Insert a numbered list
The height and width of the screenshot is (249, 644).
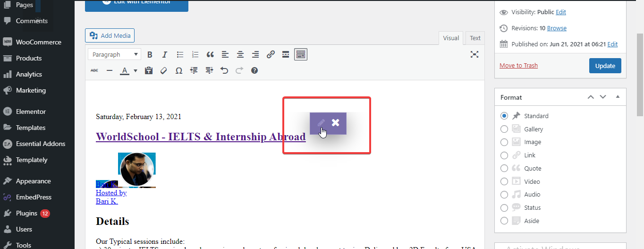click(x=195, y=54)
